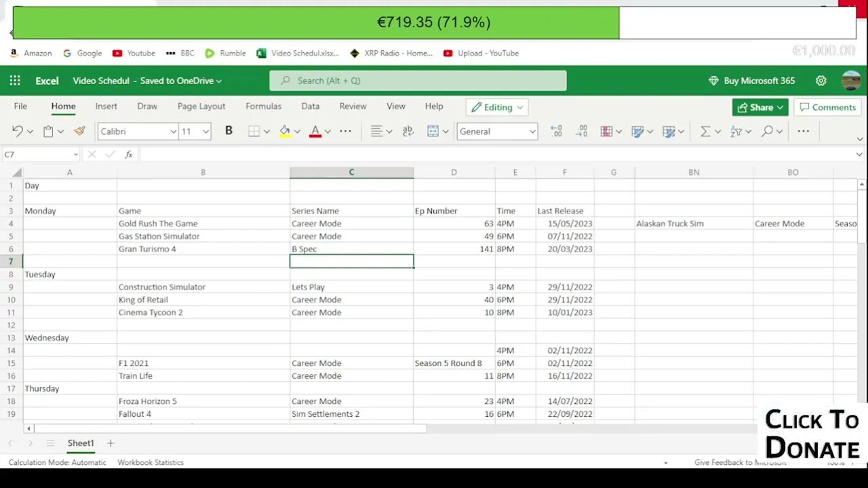Expand the font size 11 dropdown
Viewport: 868px width, 488px height.
pos(205,131)
